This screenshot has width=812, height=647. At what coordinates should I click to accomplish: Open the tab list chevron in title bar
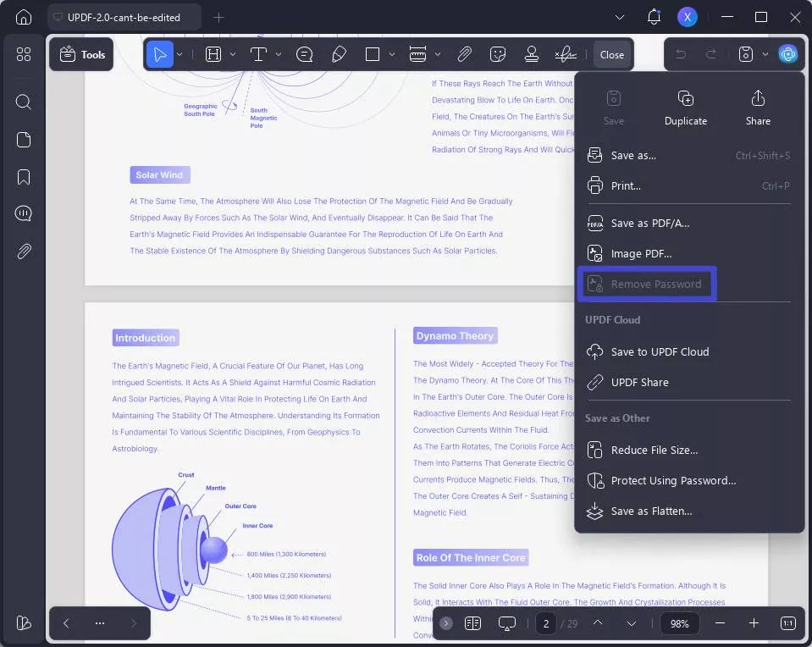click(x=619, y=17)
